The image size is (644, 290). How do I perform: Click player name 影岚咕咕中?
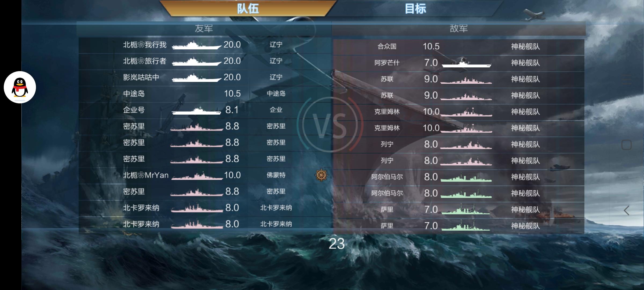pos(141,77)
